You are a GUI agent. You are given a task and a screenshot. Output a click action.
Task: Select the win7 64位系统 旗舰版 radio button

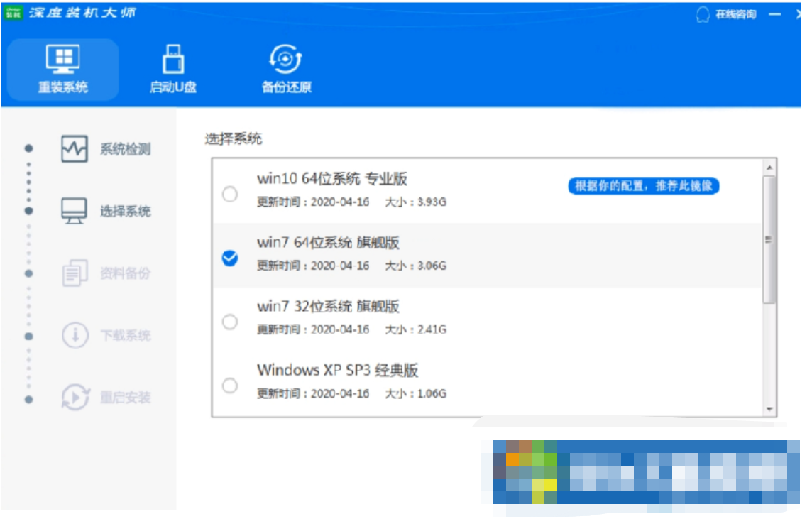(x=230, y=258)
